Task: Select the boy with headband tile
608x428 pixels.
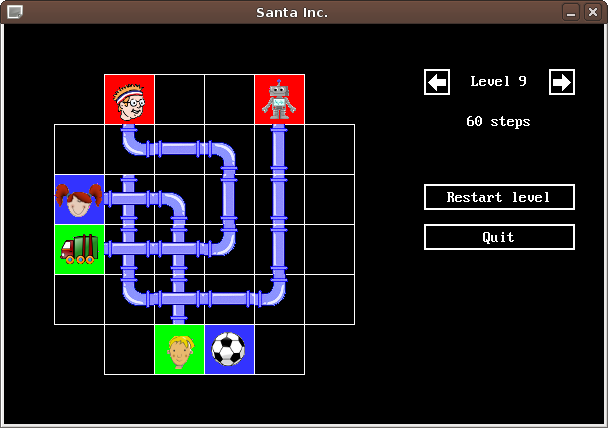Action: click(130, 99)
